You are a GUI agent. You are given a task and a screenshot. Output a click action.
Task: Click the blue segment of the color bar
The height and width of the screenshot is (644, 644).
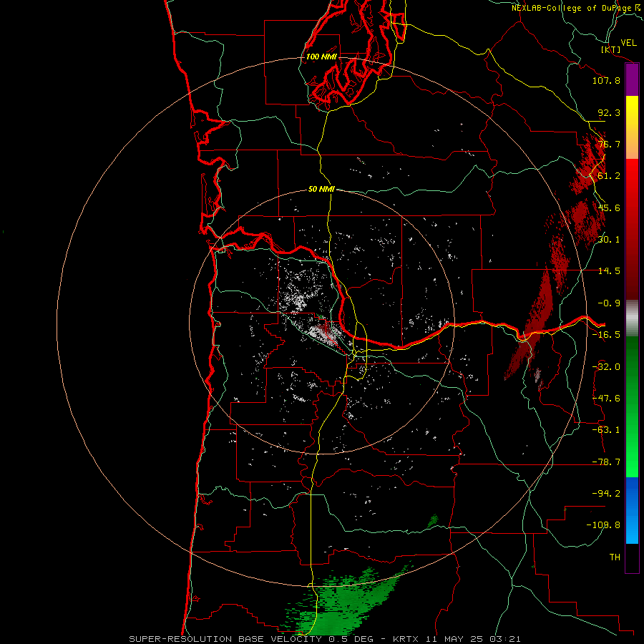[x=632, y=510]
